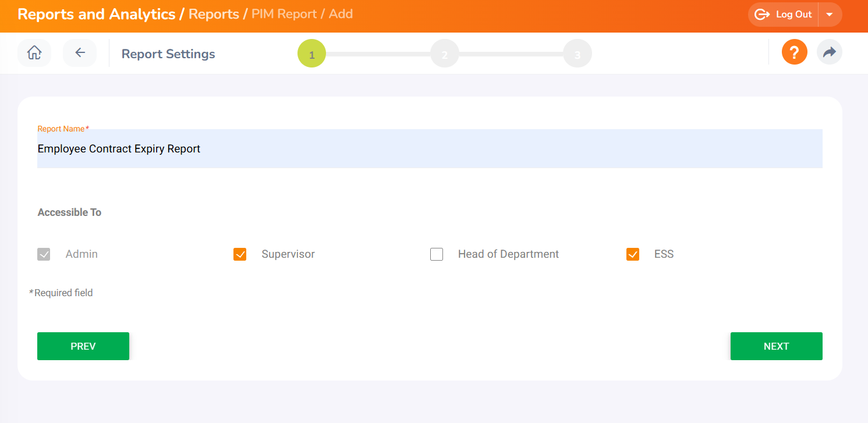The height and width of the screenshot is (423, 868).
Task: Click the home icon button
Action: (34, 53)
